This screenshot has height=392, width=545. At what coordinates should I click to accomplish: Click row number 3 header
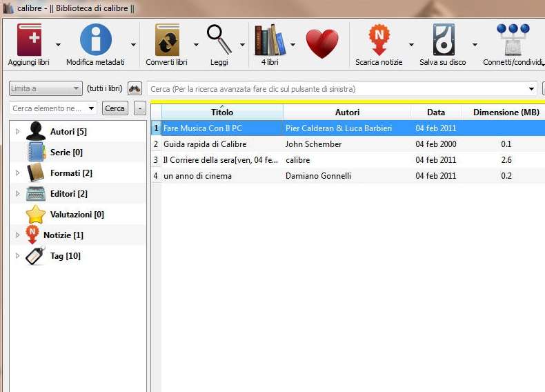point(156,160)
